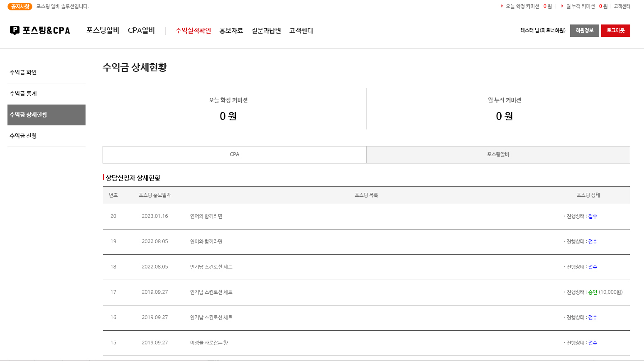Click the 포스팅&CPA logo icon
Image resolution: width=644 pixels, height=361 pixels.
pyautogui.click(x=15, y=30)
